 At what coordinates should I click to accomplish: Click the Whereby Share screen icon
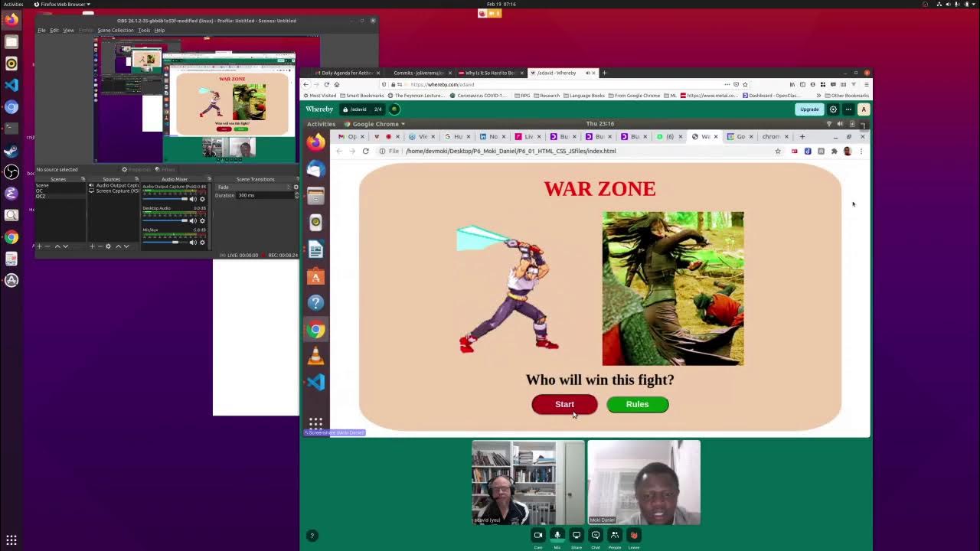coord(577,536)
